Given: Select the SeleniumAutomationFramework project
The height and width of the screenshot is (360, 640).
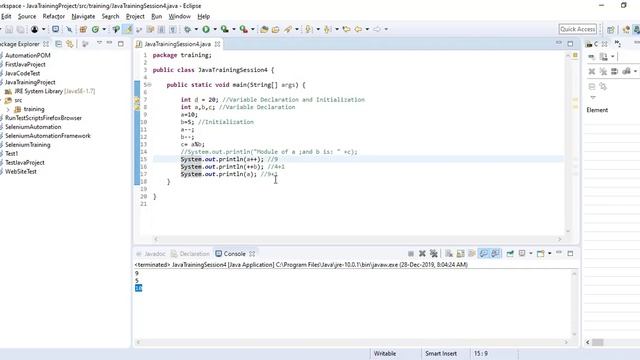Looking at the screenshot, I should coord(48,136).
